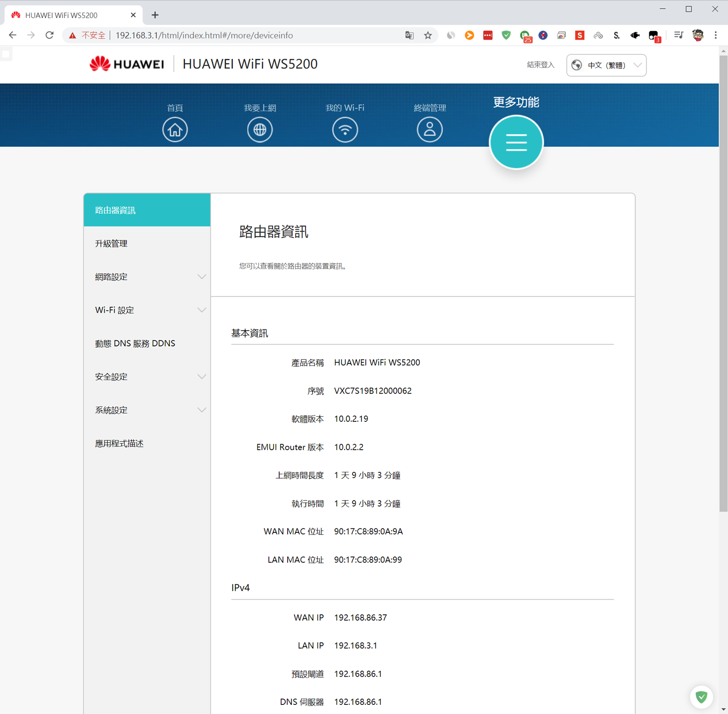
Task: Click the home icon under 首頁
Action: click(175, 130)
